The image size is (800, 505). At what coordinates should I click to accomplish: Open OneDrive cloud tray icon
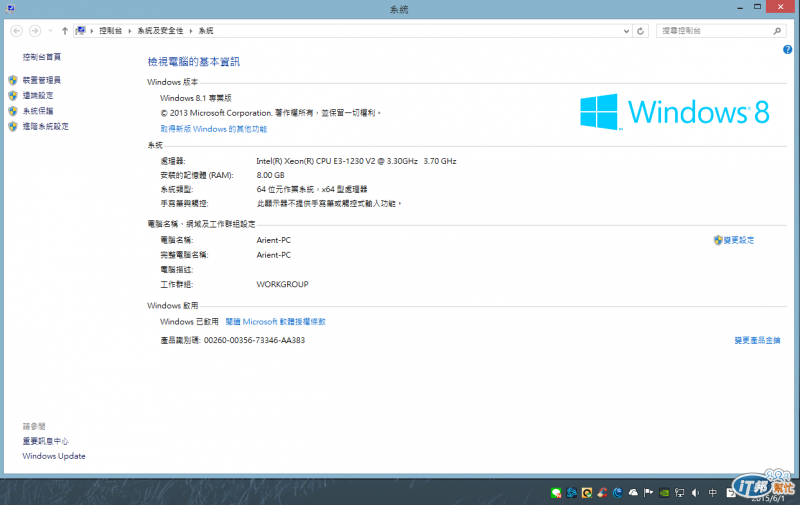(633, 493)
